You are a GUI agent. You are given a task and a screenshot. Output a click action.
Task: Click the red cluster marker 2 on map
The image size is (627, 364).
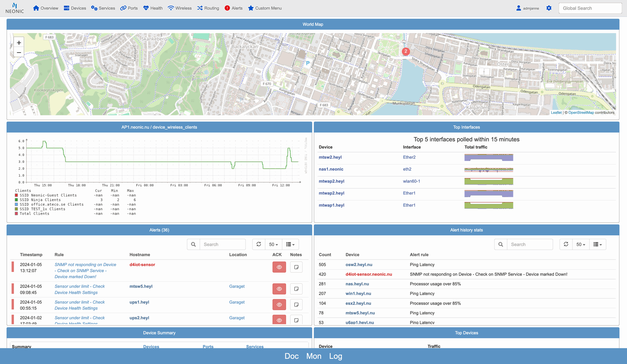coord(406,51)
